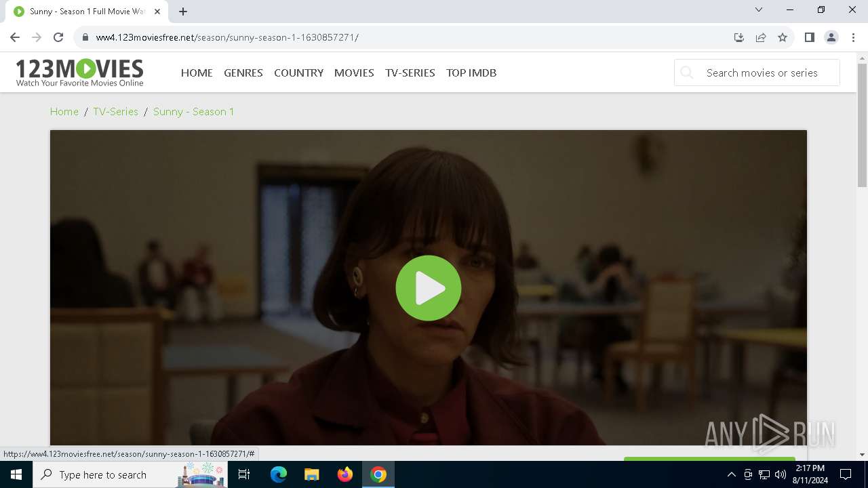Viewport: 868px width, 488px height.
Task: Click the page vertical scrollbar
Action: point(862,125)
